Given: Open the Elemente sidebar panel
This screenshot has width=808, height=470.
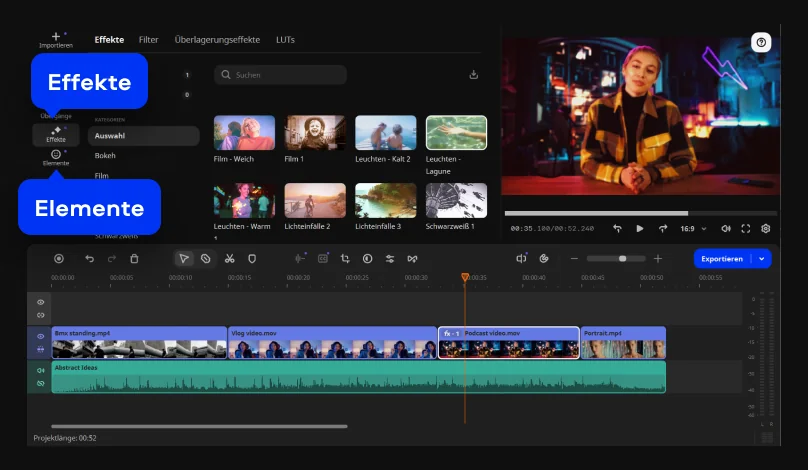Looking at the screenshot, I should pyautogui.click(x=56, y=156).
